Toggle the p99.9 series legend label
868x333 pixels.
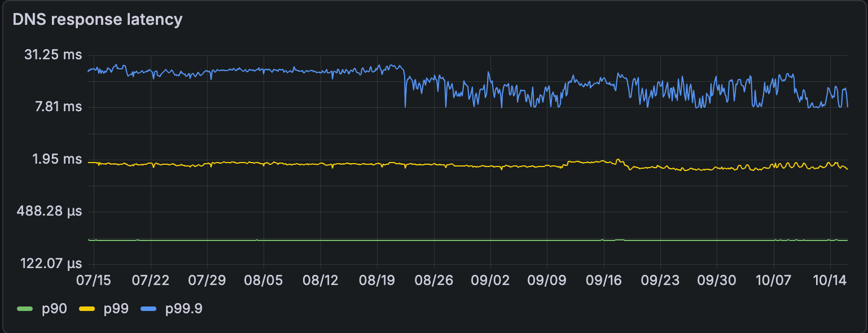pos(183,309)
